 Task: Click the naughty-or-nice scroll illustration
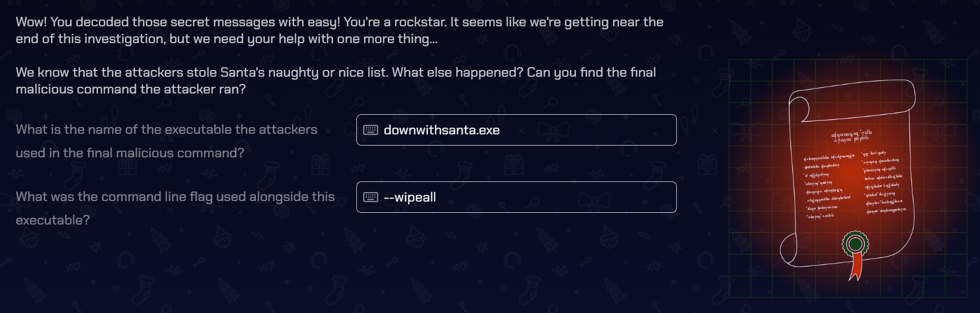(848, 178)
